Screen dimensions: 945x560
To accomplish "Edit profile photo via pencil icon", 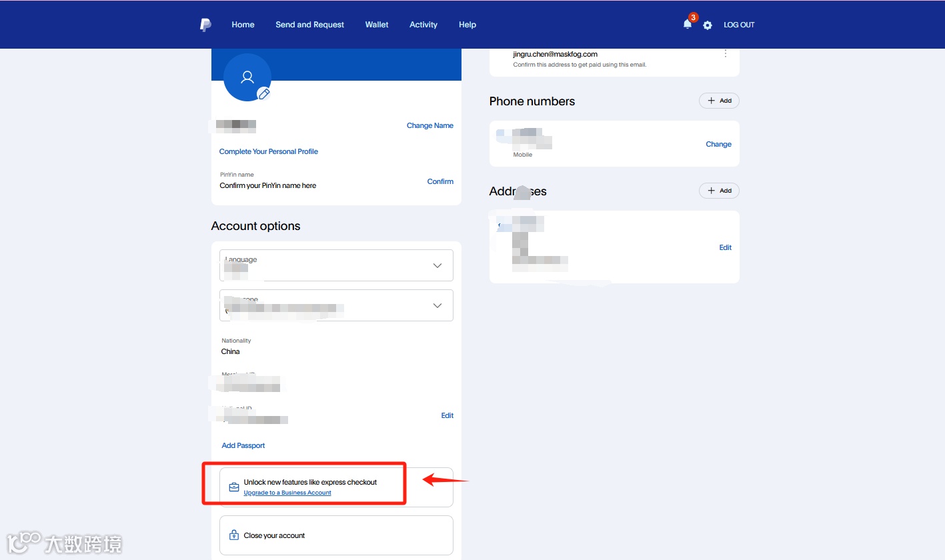I will point(264,94).
